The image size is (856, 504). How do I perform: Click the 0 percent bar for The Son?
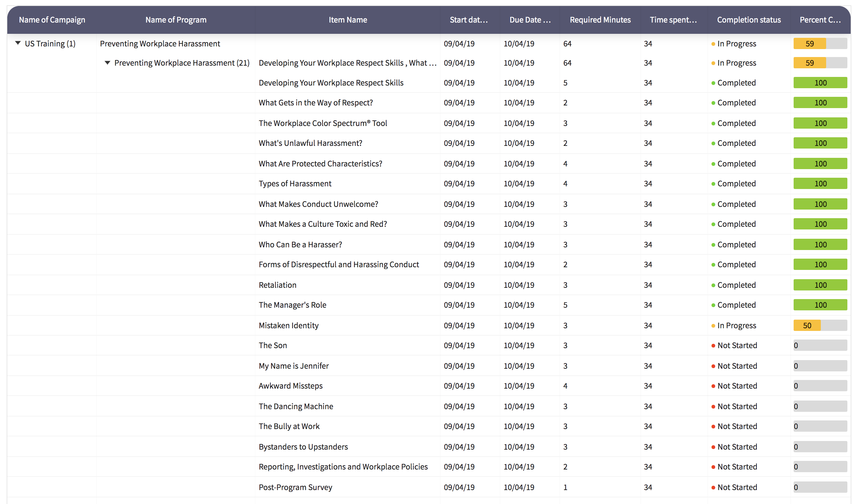(820, 346)
